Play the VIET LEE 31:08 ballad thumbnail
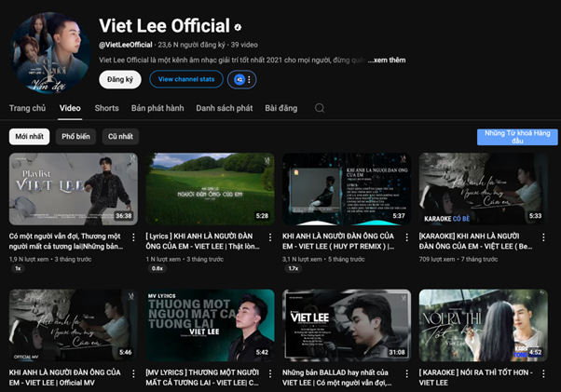 pos(347,326)
